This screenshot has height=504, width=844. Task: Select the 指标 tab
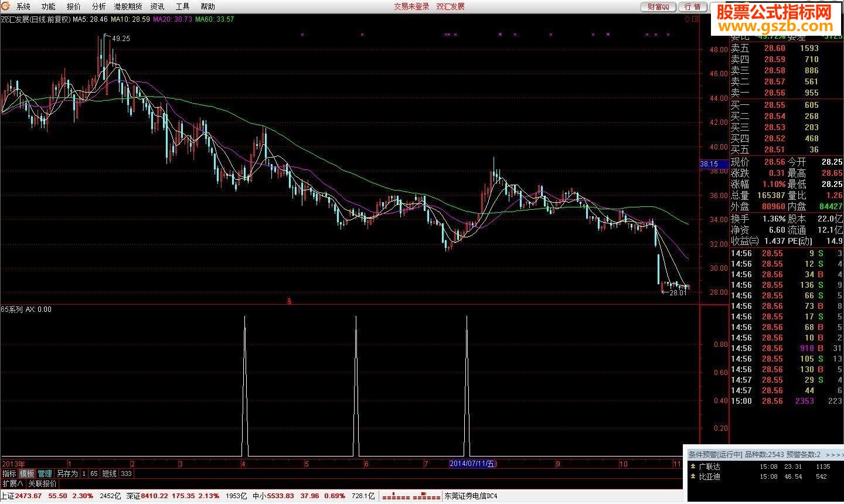point(9,474)
